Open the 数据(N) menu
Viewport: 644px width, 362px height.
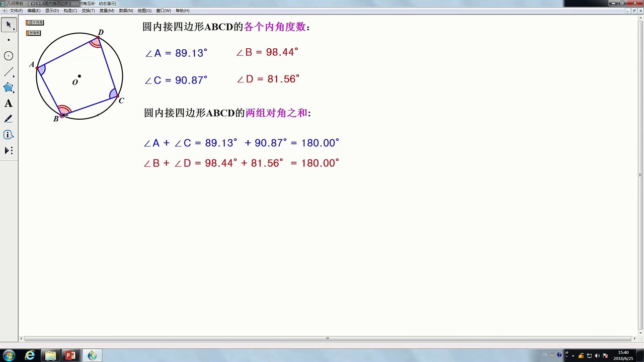126,11
